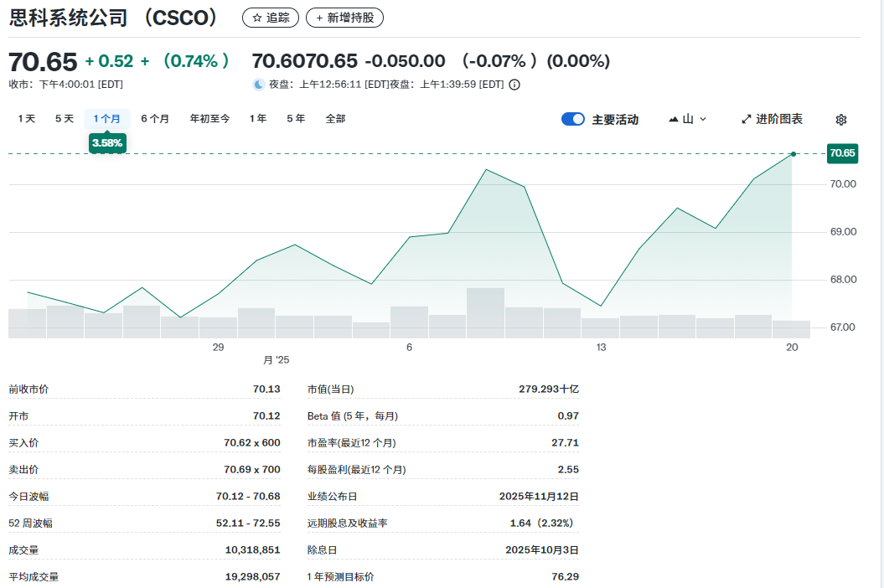Click 新增持股 to add holding
This screenshot has width=884, height=588.
[344, 18]
